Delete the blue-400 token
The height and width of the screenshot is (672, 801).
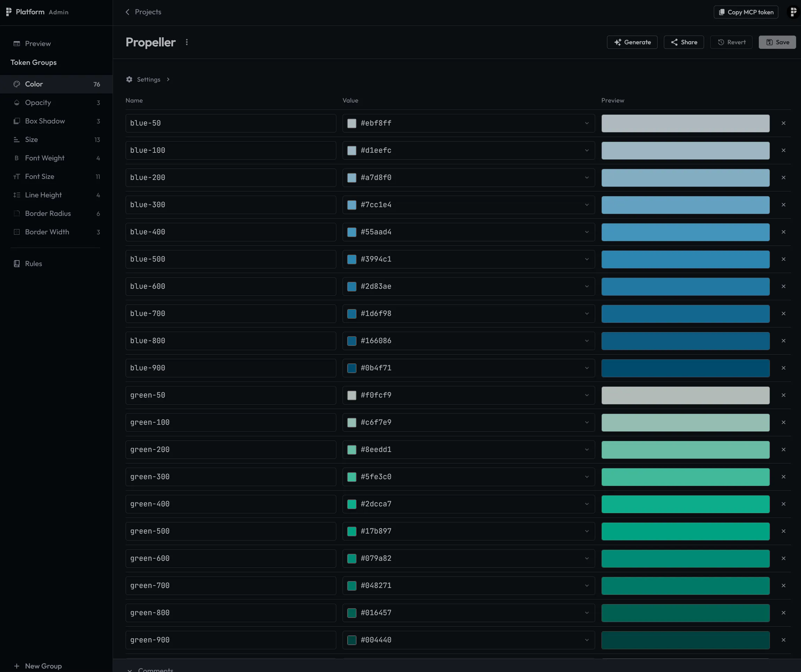pos(784,232)
